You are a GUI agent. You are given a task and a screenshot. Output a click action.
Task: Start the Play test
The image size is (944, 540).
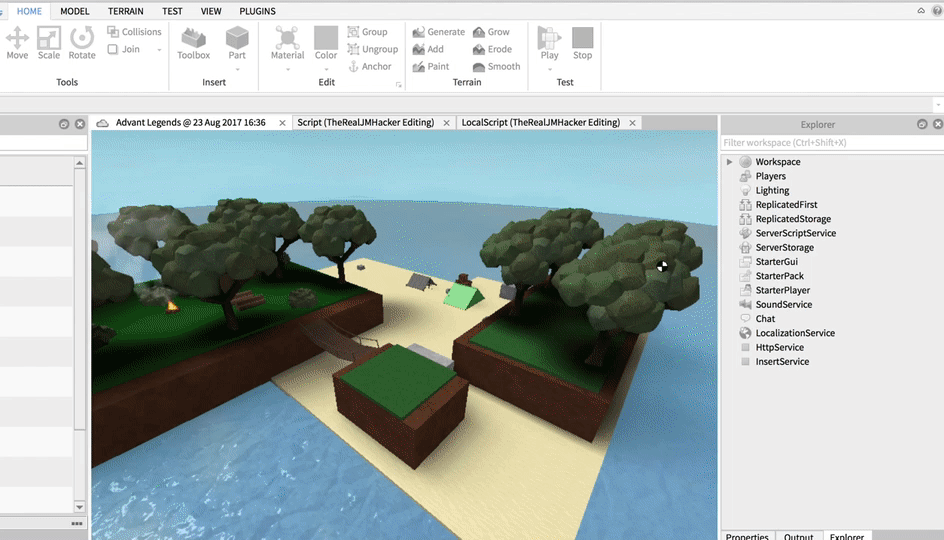[x=549, y=43]
